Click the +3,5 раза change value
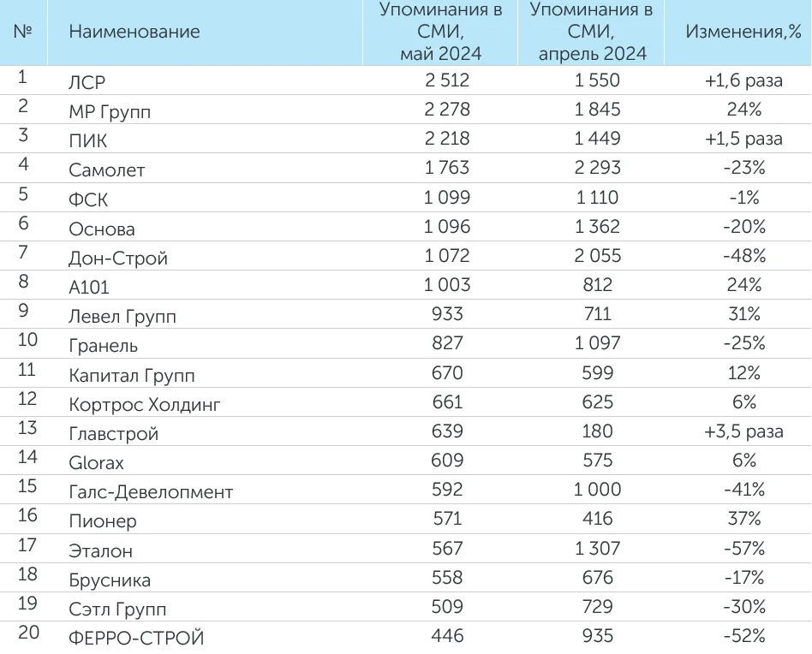This screenshot has height=654, width=812. [x=743, y=431]
